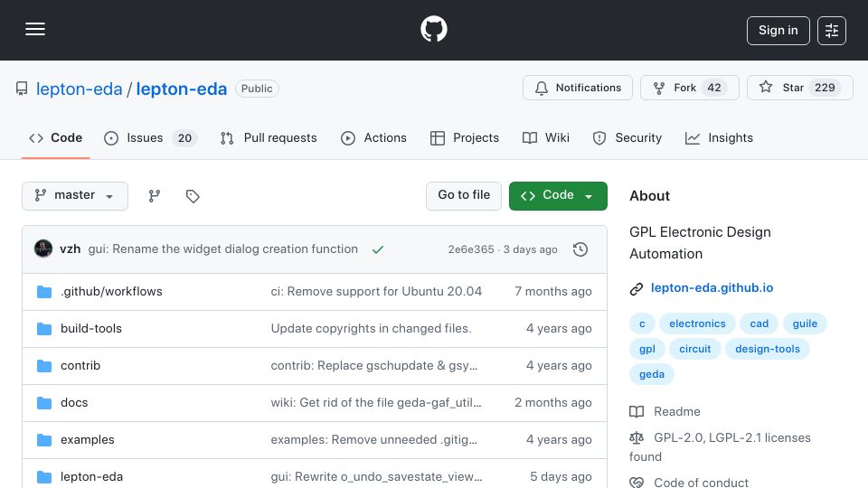
Task: Open the hamburger navigation menu
Action: (35, 29)
